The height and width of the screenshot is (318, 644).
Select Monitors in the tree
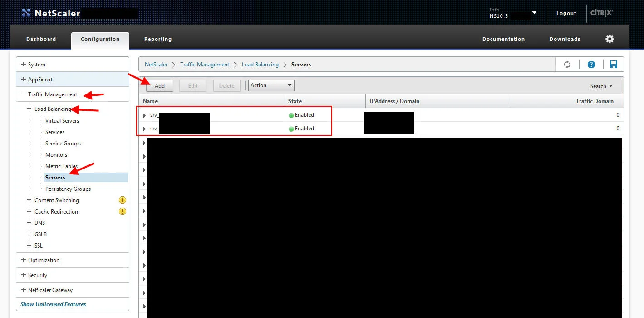(x=56, y=155)
